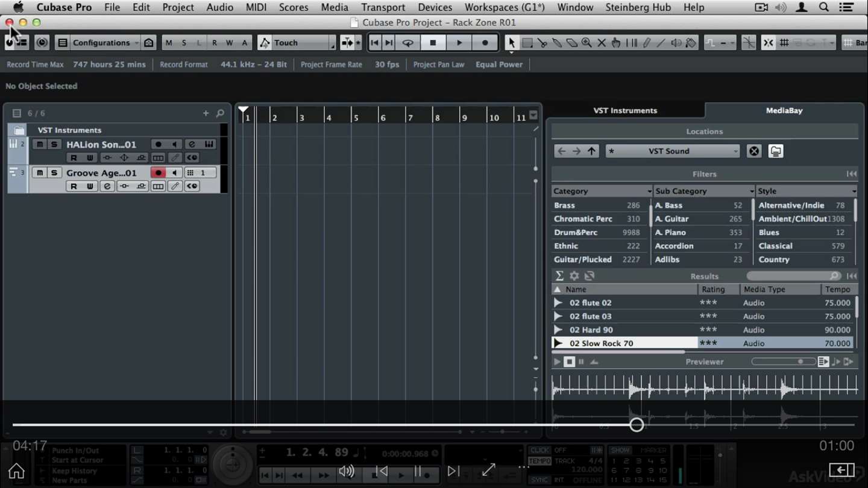Toggle Read automation on Groove Agent track
Image resolution: width=868 pixels, height=488 pixels.
74,187
